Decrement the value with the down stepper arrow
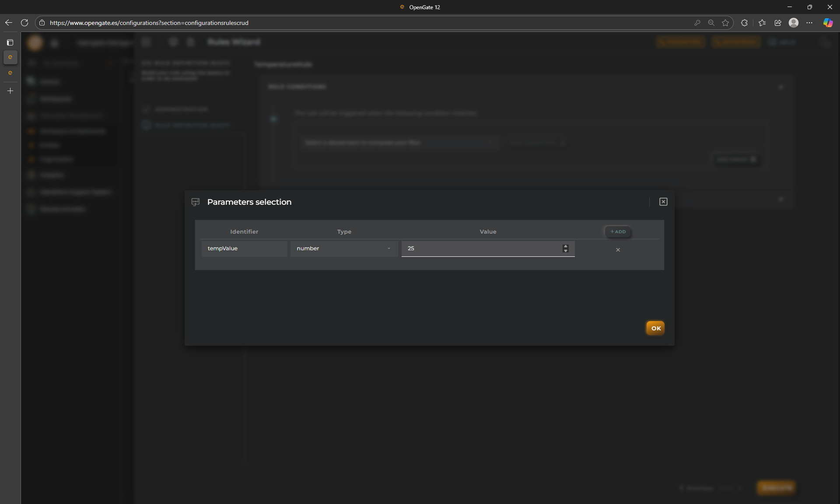Screen dimensions: 840x504 pyautogui.click(x=566, y=251)
